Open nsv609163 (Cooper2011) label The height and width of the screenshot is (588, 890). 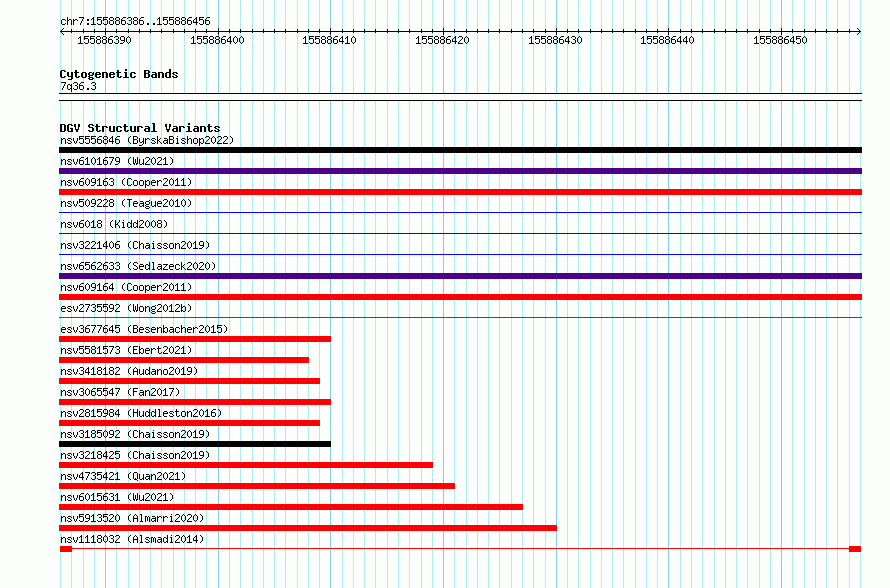pyautogui.click(x=126, y=182)
